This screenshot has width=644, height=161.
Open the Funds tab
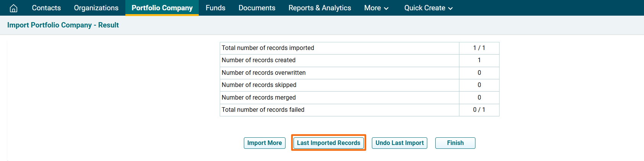pos(215,8)
